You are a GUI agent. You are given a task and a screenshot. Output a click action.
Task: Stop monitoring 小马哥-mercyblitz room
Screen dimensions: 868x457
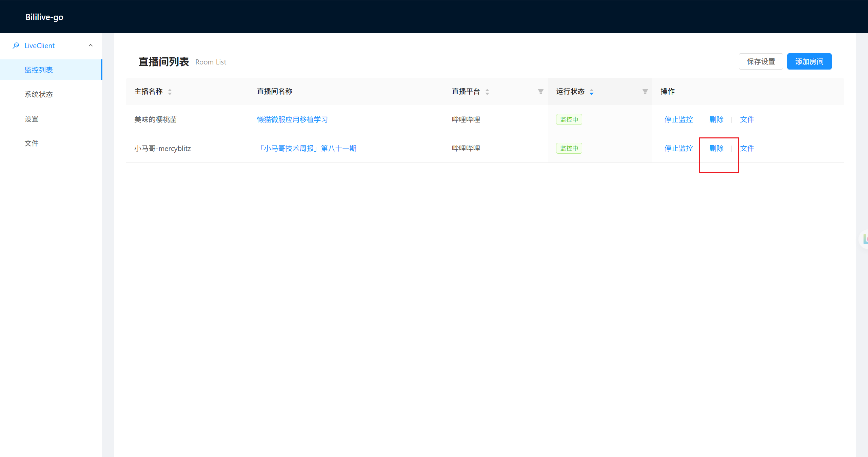678,148
